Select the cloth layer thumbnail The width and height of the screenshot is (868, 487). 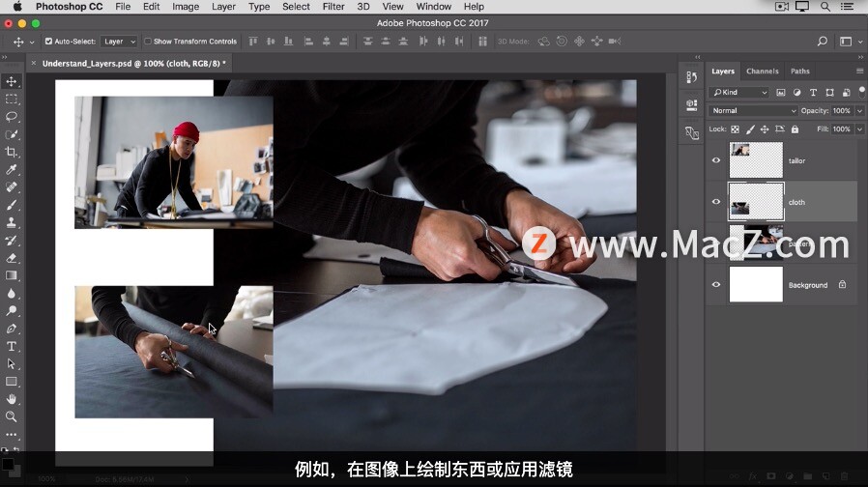click(756, 202)
